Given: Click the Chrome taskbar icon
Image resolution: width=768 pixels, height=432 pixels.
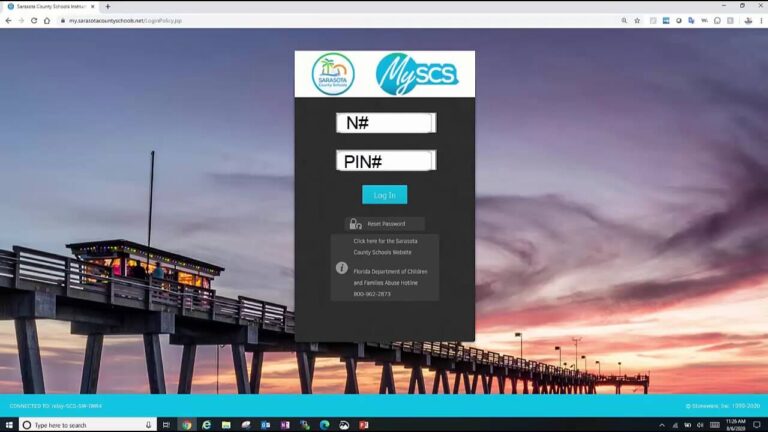Looking at the screenshot, I should (x=187, y=425).
